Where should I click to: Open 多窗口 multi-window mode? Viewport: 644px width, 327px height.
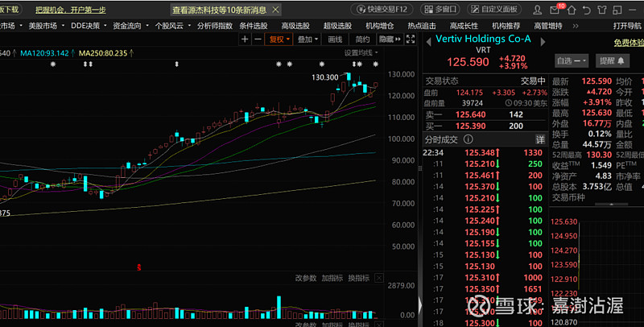tap(440, 9)
